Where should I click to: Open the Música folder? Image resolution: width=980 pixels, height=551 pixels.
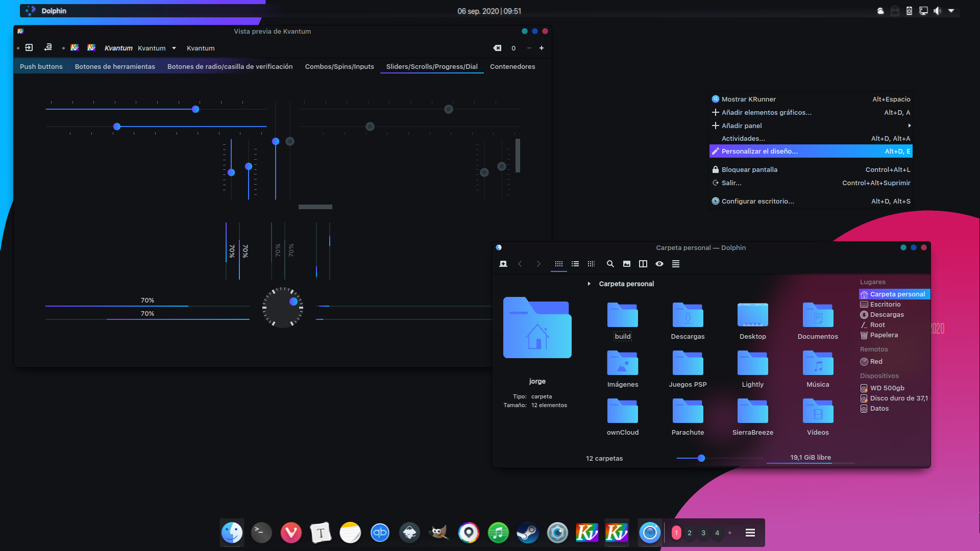click(x=818, y=368)
